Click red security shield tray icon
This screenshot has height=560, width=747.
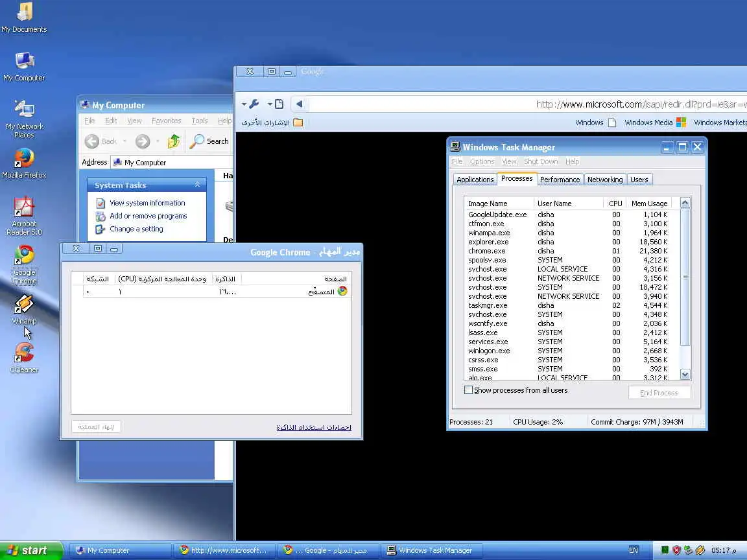(x=676, y=550)
